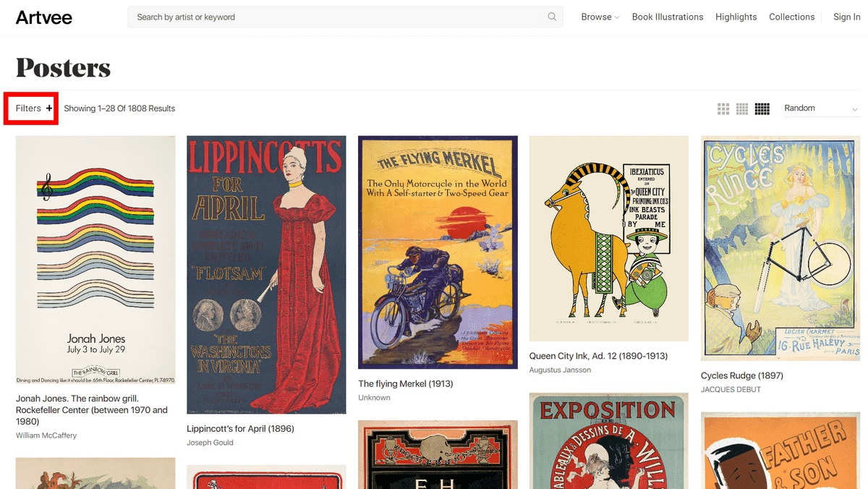Open the Random sort dropdown

[821, 109]
